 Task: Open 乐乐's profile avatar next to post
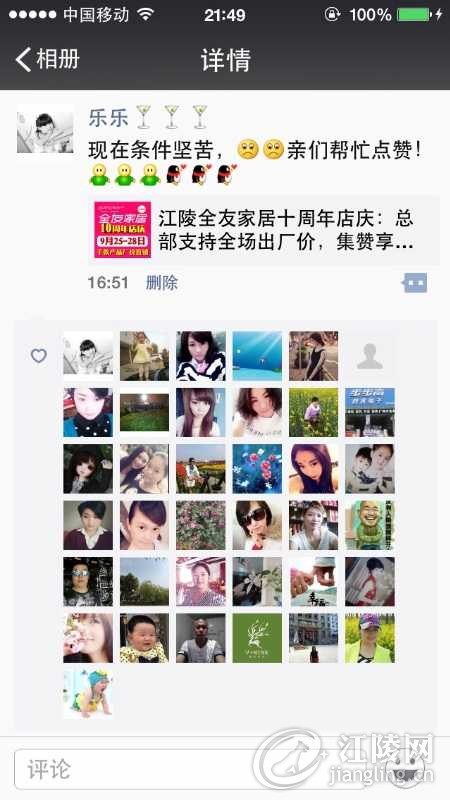(45, 130)
